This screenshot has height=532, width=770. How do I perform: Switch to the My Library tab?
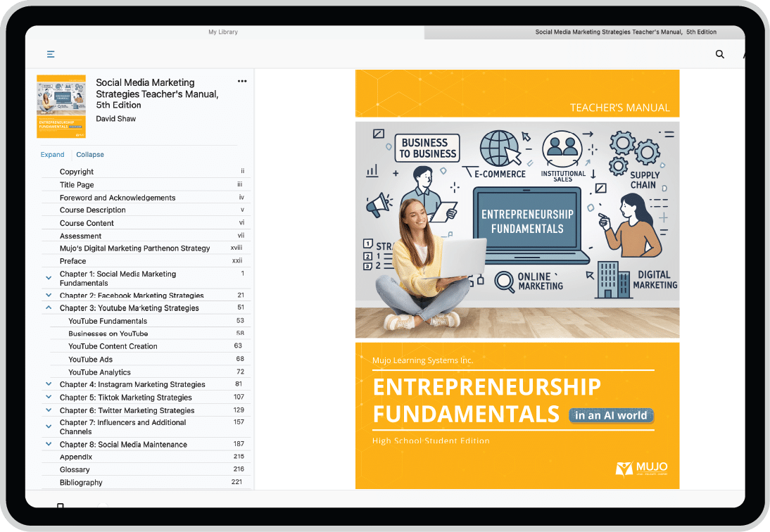(x=222, y=32)
